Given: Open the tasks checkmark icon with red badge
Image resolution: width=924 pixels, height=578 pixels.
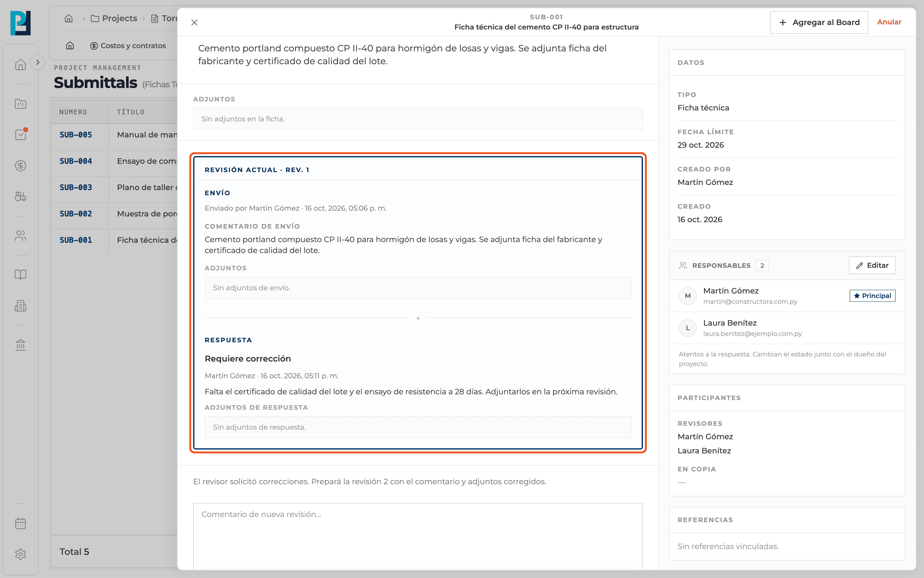Looking at the screenshot, I should [20, 135].
